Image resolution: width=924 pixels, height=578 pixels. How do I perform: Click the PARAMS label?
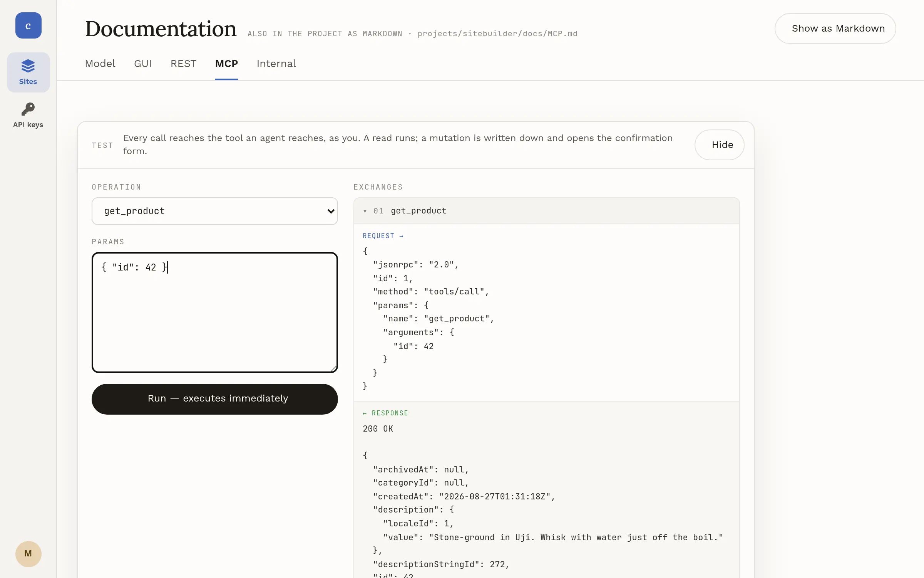(108, 242)
